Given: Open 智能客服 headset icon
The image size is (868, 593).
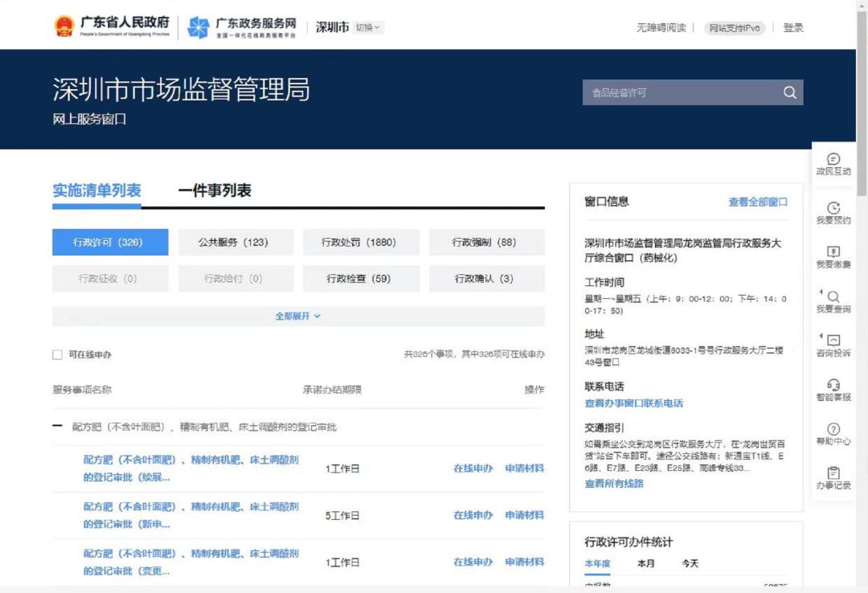Looking at the screenshot, I should (x=833, y=386).
